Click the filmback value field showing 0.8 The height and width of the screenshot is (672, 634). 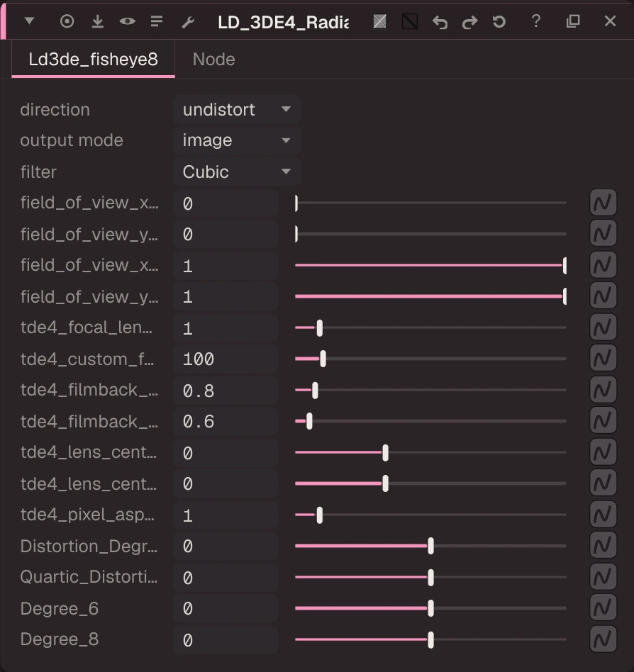[226, 391]
